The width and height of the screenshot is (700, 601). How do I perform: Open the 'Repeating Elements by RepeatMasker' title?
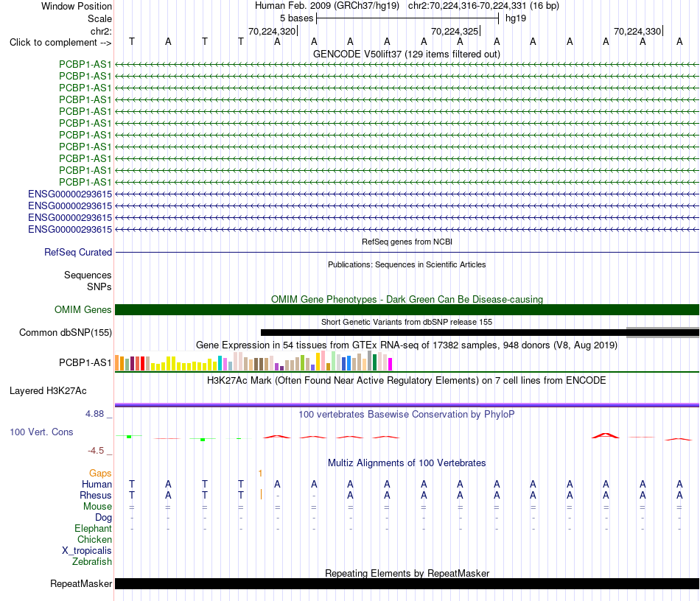tap(407, 573)
